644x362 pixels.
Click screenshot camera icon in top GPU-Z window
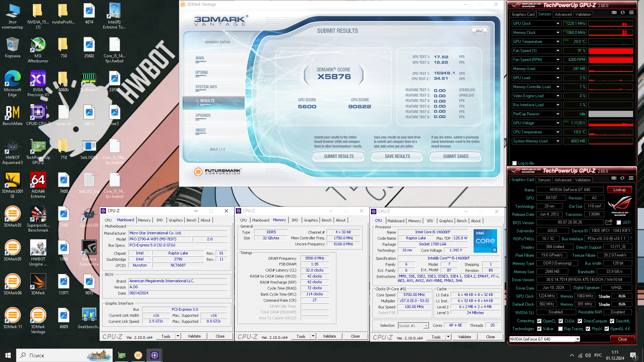(x=614, y=12)
